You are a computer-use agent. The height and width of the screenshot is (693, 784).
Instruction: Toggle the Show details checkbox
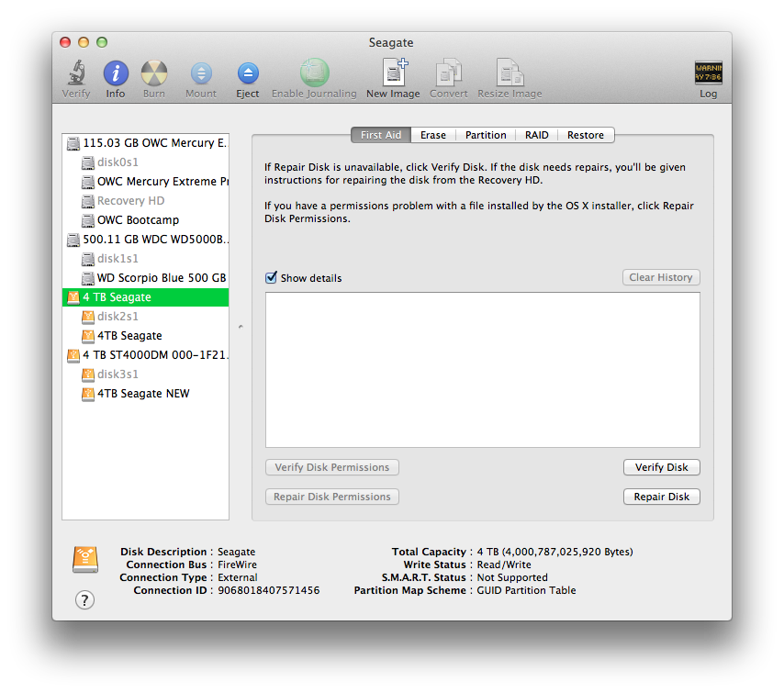(x=271, y=277)
